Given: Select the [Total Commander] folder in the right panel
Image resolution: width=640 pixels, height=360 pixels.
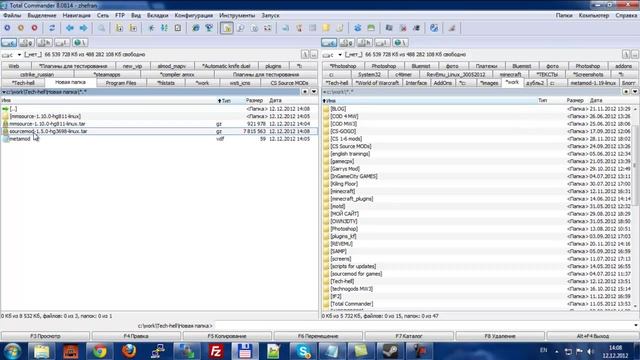Looking at the screenshot, I should tap(478, 304).
